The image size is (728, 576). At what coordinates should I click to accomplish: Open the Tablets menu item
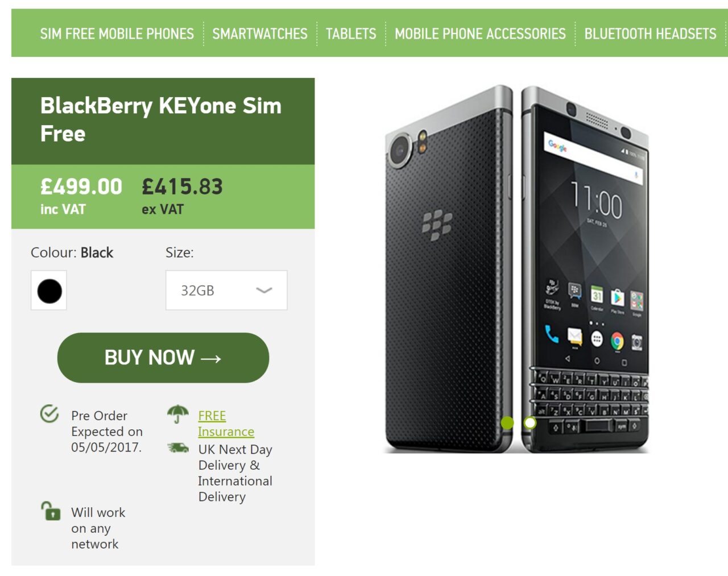[351, 34]
